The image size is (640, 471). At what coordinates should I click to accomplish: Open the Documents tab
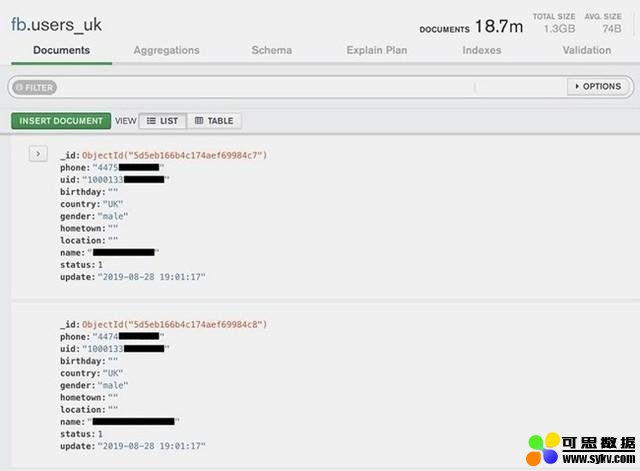(62, 50)
